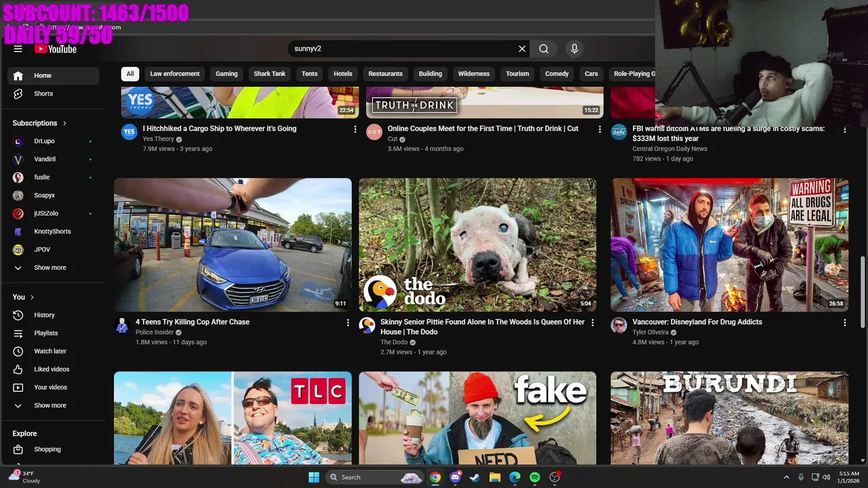Select the Cars filter chip
The width and height of the screenshot is (868, 488).
coord(591,74)
